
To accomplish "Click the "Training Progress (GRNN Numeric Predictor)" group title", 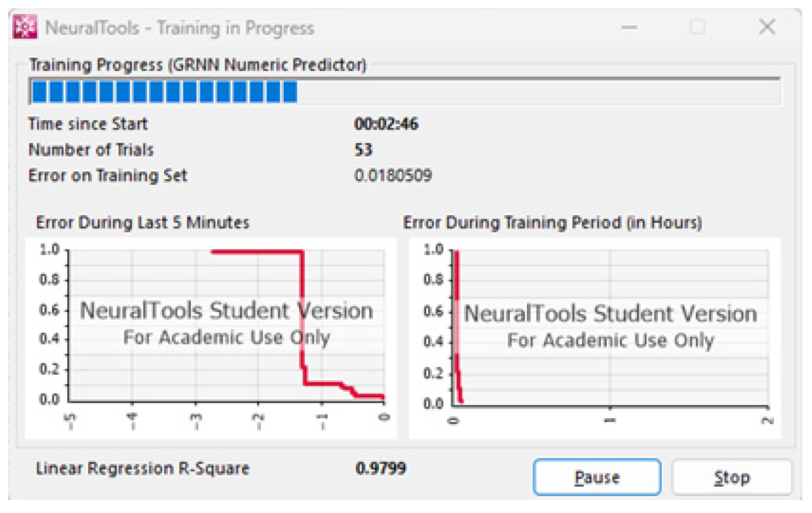I will [197, 65].
